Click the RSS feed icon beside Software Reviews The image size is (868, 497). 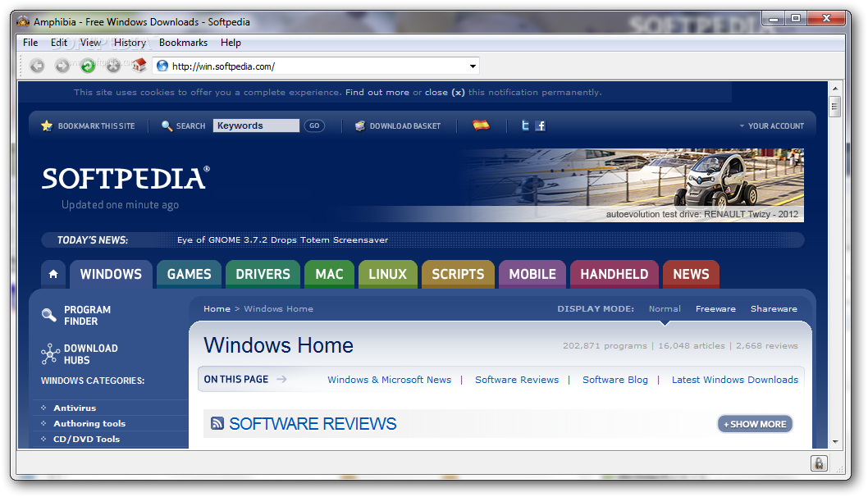pyautogui.click(x=217, y=423)
